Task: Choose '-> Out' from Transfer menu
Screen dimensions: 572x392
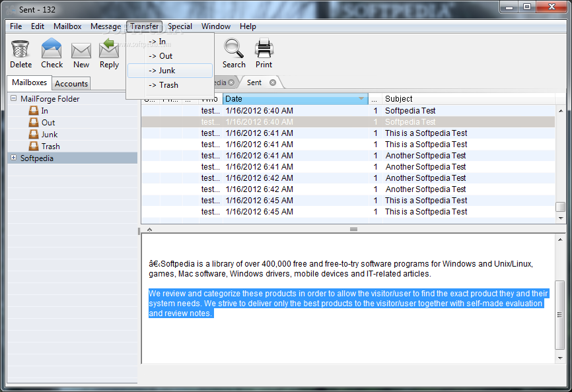Action: (170, 56)
